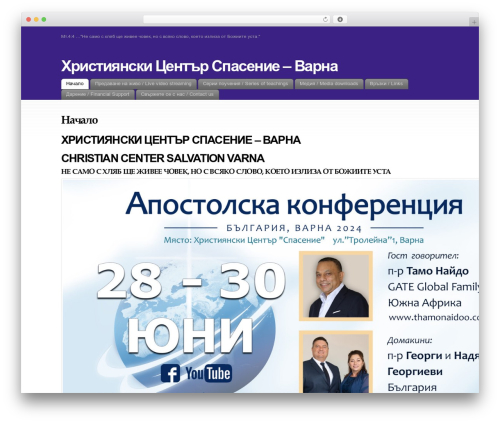Click the hosts couple portrait photo
Image resolution: width=500 pixels, height=423 pixels.
(x=336, y=362)
